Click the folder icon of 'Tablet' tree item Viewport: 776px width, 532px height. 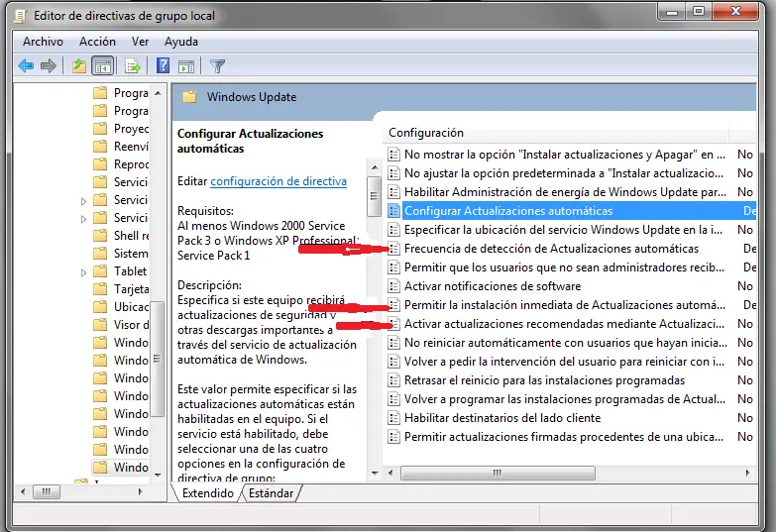(100, 271)
